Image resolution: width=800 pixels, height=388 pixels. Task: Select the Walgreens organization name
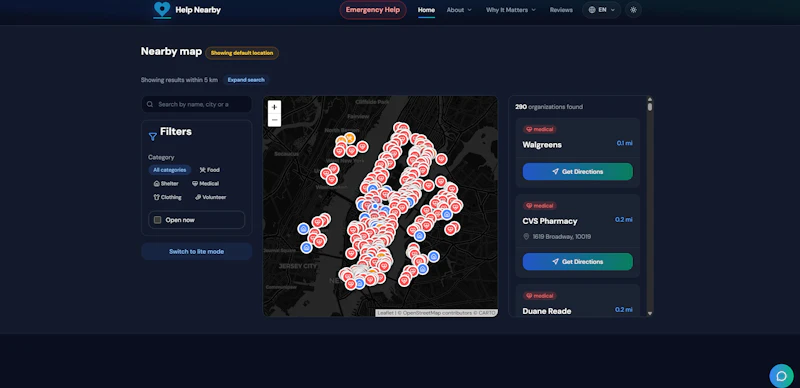point(542,145)
